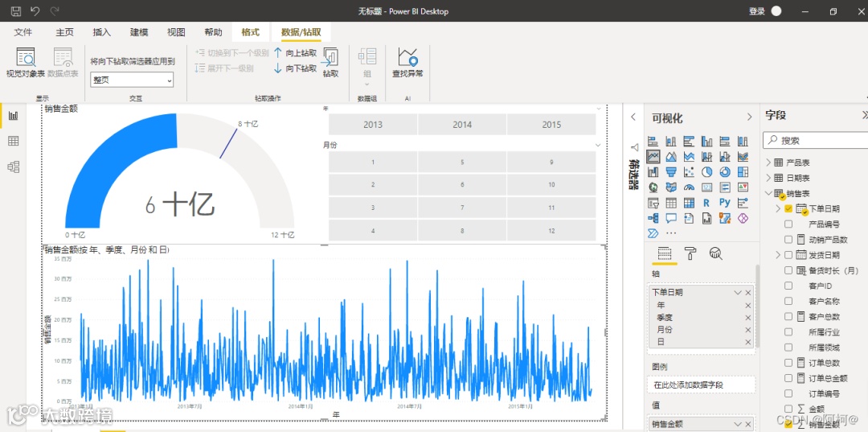Check the 客户ID field checkbox
The width and height of the screenshot is (868, 432).
pyautogui.click(x=789, y=286)
